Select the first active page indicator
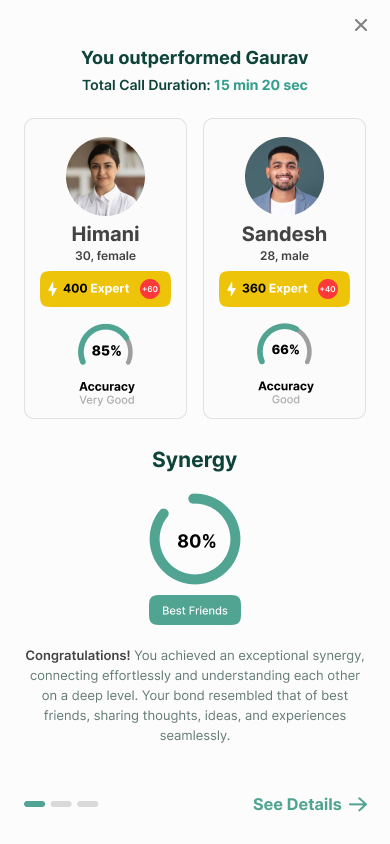Viewport: 390px width, 844px height. [x=34, y=804]
